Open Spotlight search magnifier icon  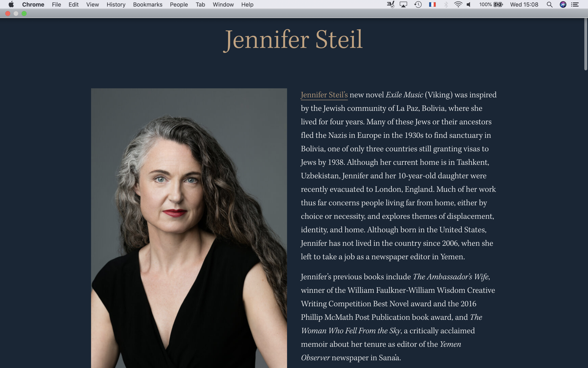[549, 4]
